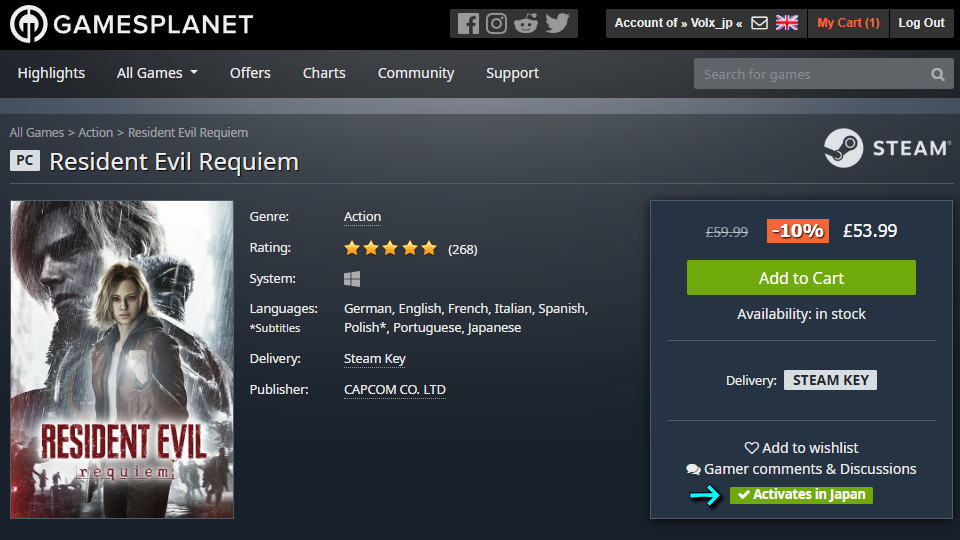The width and height of the screenshot is (960, 540).
Task: Open My Cart (1)
Action: tap(848, 23)
